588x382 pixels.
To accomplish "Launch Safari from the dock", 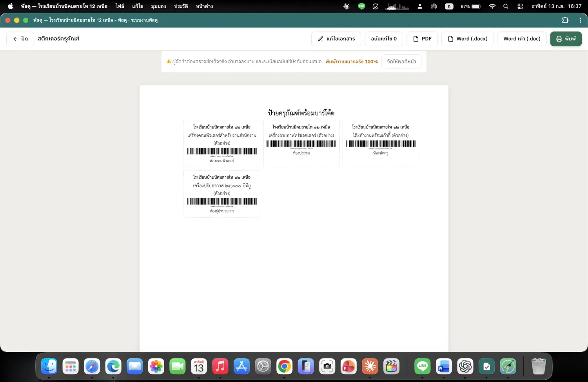I will click(x=92, y=367).
